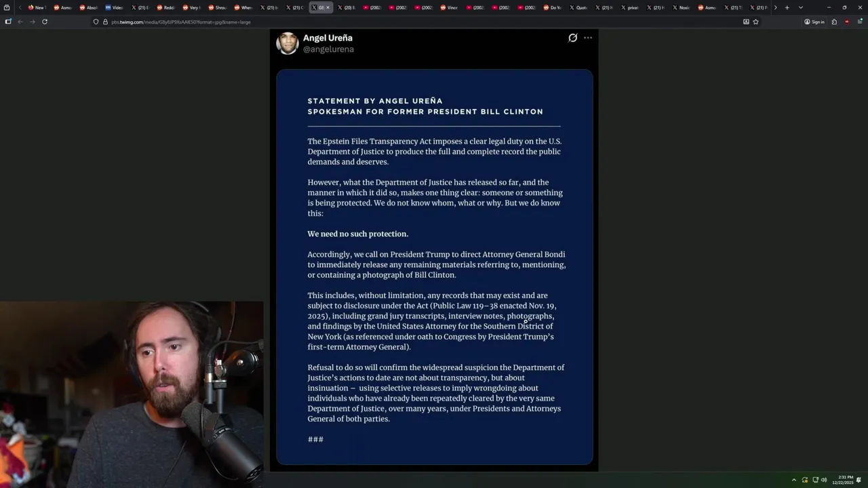Open the volume speaker tray icon
This screenshot has width=868, height=488.
pyautogui.click(x=825, y=480)
